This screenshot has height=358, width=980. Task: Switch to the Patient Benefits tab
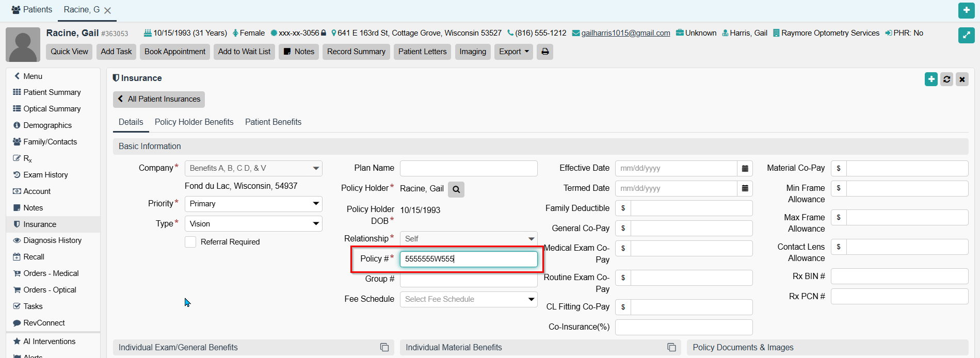click(x=273, y=122)
